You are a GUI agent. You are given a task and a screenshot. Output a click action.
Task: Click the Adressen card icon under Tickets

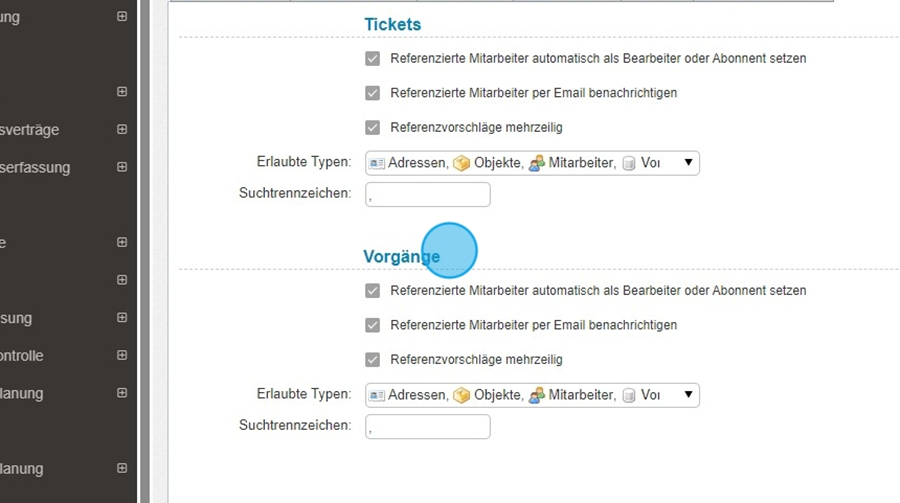pos(377,163)
